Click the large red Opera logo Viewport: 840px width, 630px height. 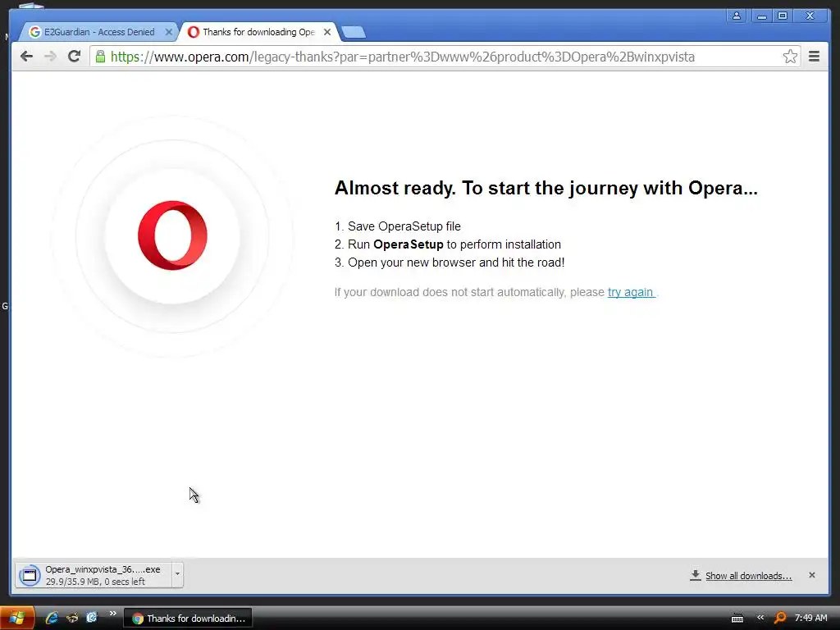[x=172, y=235]
